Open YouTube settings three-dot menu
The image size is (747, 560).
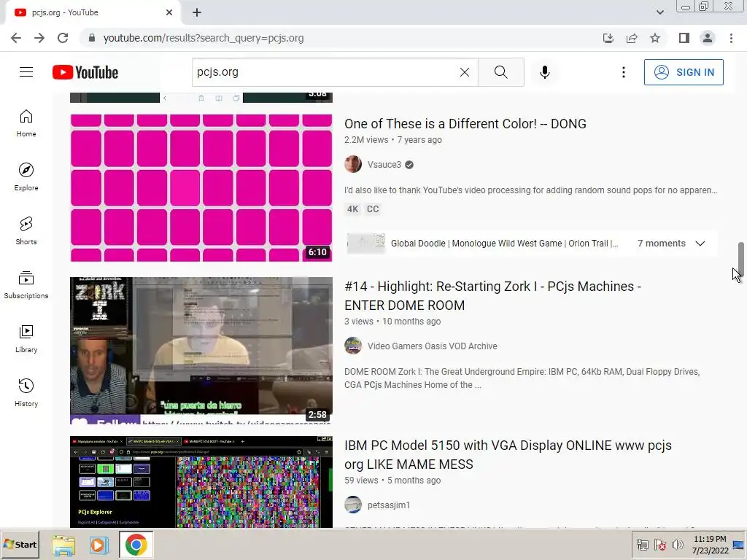pyautogui.click(x=623, y=72)
